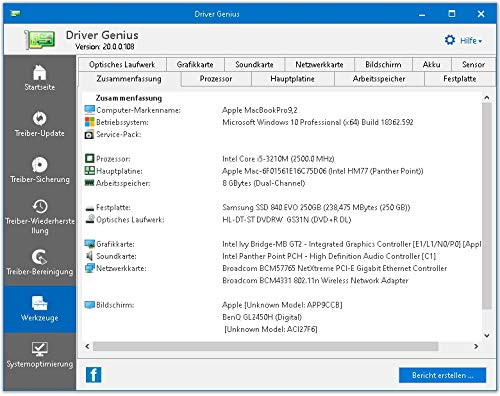This screenshot has width=500, height=396.
Task: Click the Hauptplatine board icon
Action: [x=89, y=171]
